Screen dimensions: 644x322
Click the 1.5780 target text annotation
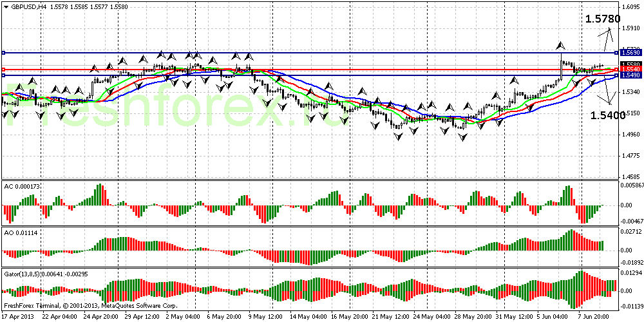602,19
